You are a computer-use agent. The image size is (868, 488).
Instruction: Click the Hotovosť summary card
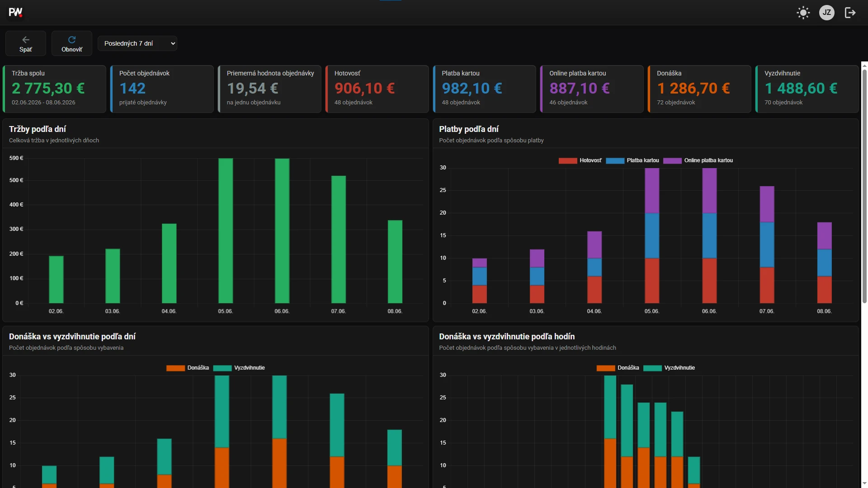pos(377,89)
